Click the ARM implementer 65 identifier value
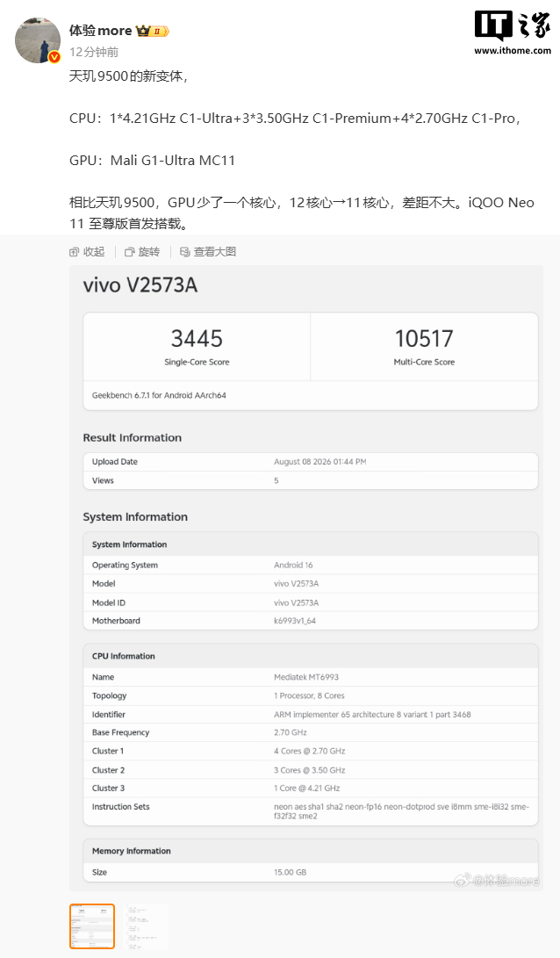Image resolution: width=560 pixels, height=958 pixels. [372, 714]
